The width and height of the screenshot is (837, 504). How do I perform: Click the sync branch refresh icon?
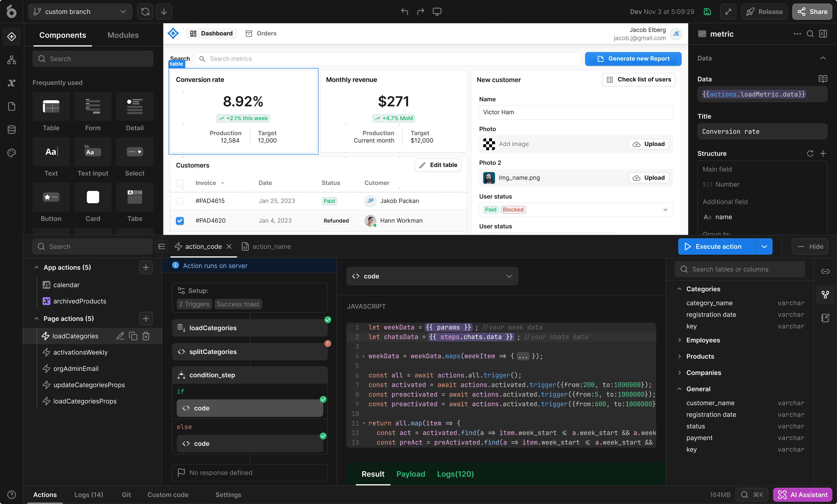pyautogui.click(x=145, y=12)
